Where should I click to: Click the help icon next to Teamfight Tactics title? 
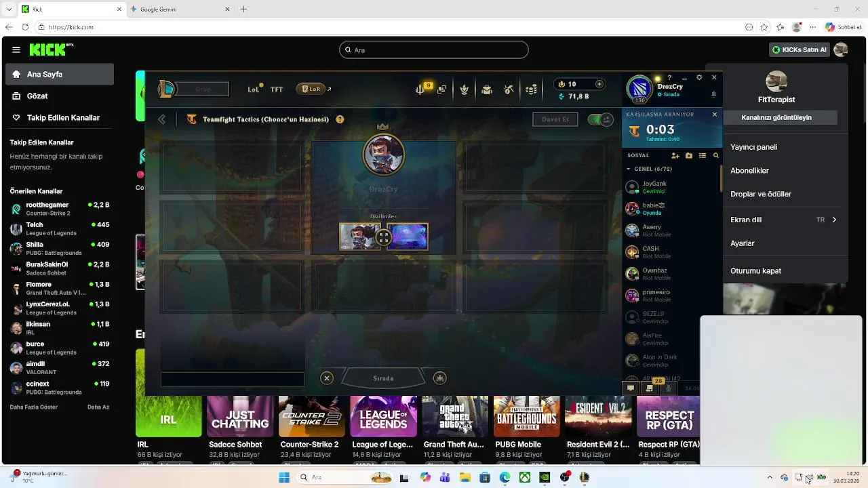pos(340,119)
